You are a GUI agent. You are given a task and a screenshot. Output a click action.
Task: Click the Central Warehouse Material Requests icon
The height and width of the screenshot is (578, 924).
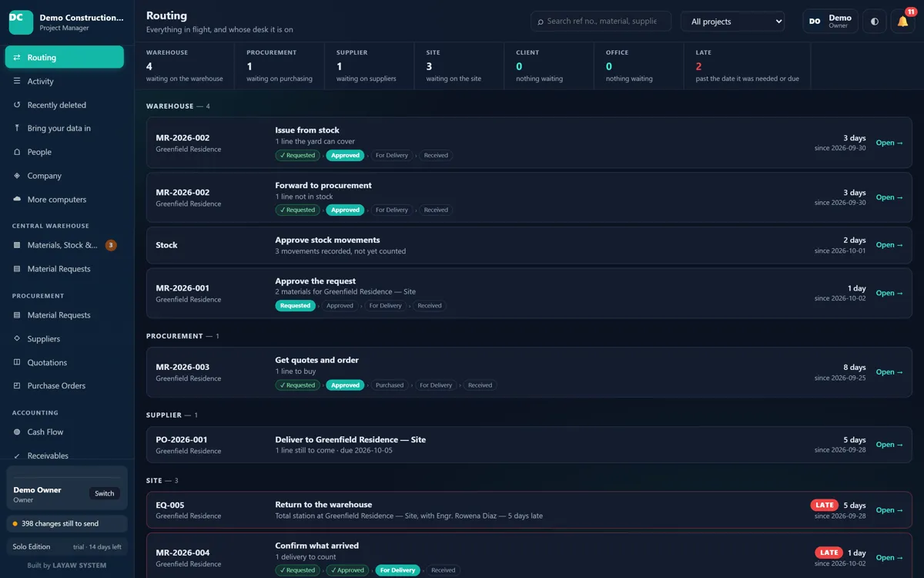(x=17, y=269)
